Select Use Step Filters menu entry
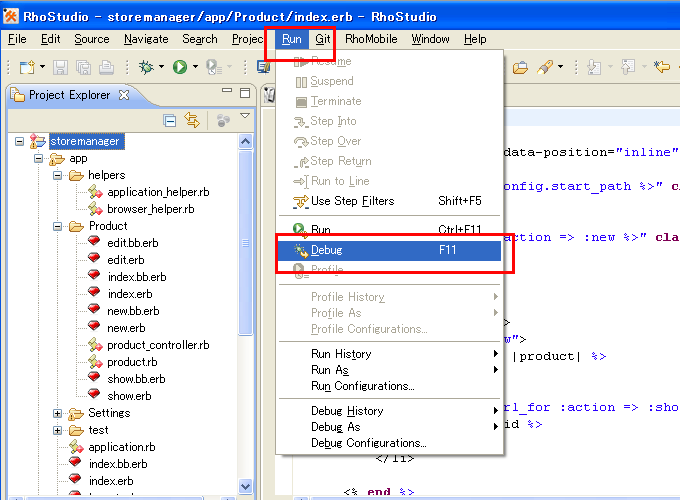The width and height of the screenshot is (680, 500). click(389, 201)
